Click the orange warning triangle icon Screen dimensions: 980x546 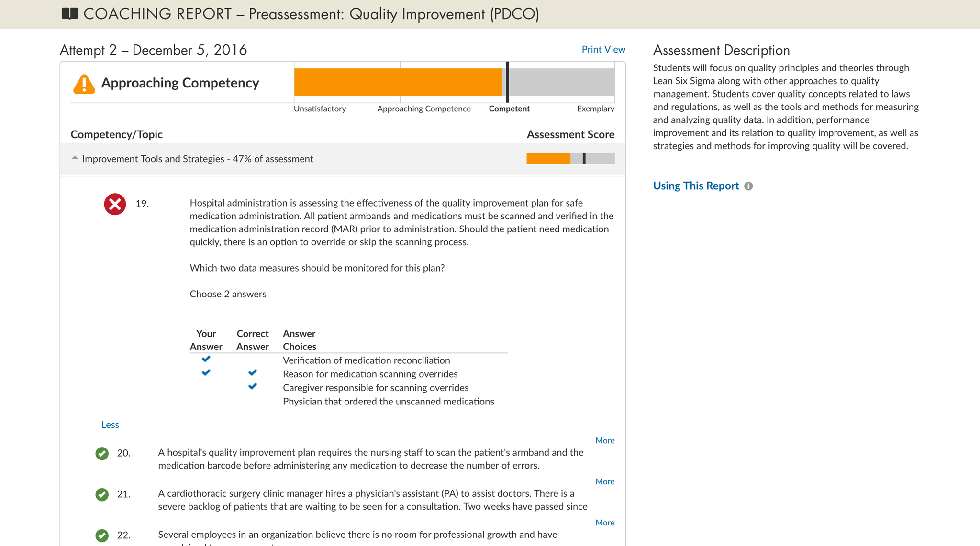coord(84,84)
